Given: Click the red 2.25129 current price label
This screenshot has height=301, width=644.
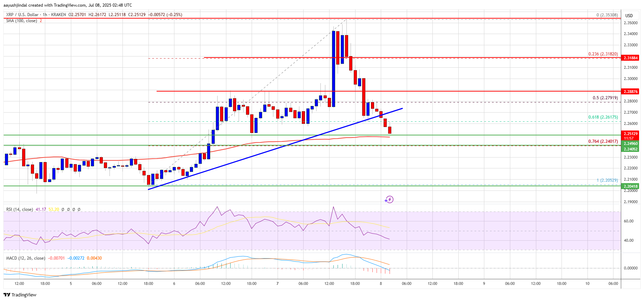Looking at the screenshot, I should tap(630, 134).
